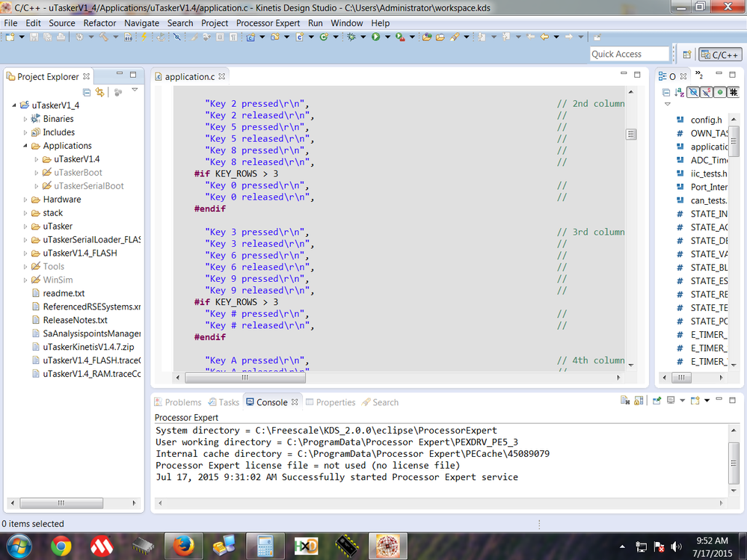Viewport: 747px width, 560px height.
Task: Click the Quick Access field
Action: [630, 55]
